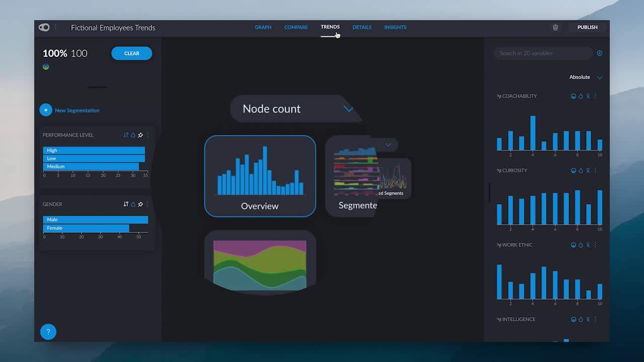The height and width of the screenshot is (362, 644).
Task: Color by Intelligence droplet icon
Action: click(x=581, y=319)
